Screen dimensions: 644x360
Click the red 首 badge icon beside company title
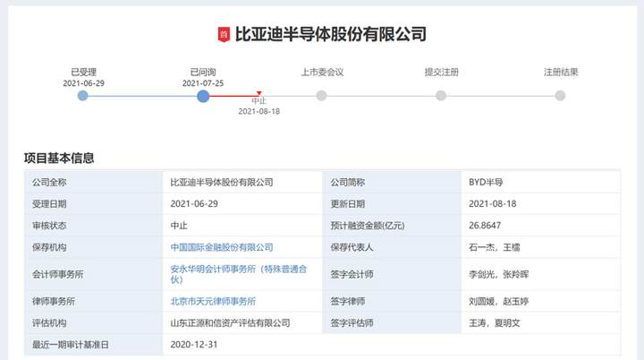pyautogui.click(x=224, y=34)
